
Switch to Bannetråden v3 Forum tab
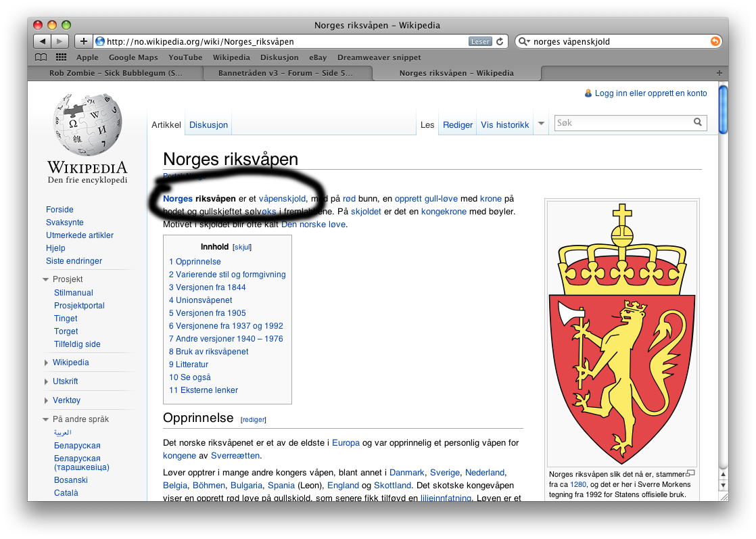point(285,73)
